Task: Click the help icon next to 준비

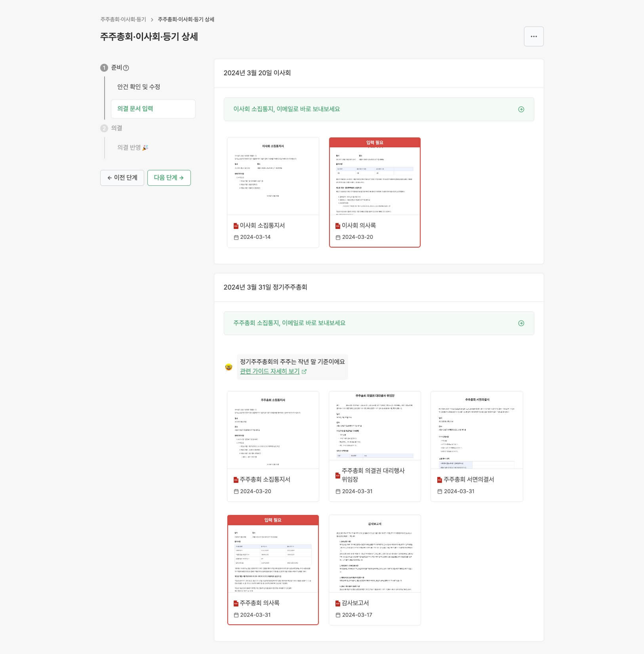Action: [x=125, y=67]
